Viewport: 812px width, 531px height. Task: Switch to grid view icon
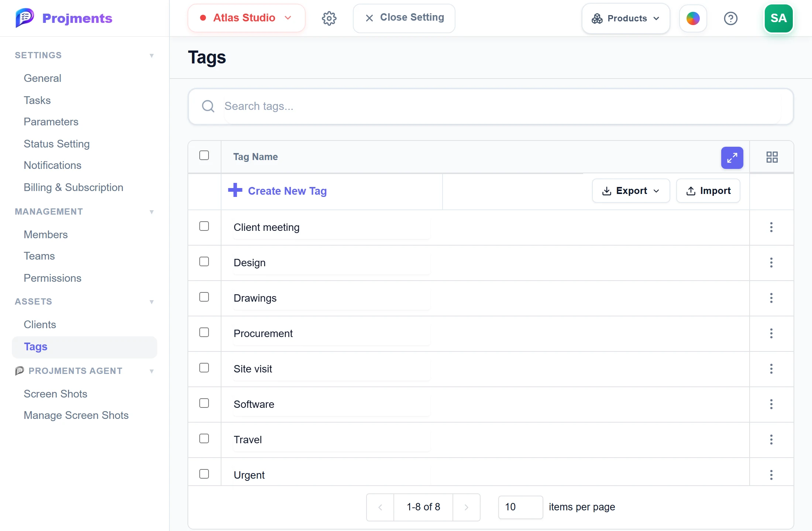[772, 157]
